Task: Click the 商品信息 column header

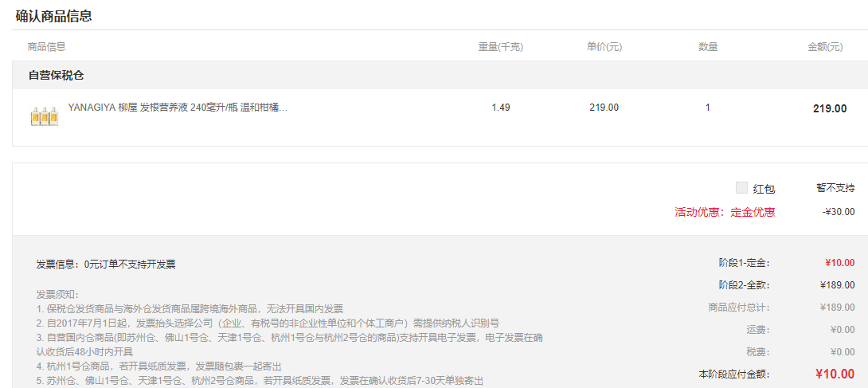Action: 46,47
